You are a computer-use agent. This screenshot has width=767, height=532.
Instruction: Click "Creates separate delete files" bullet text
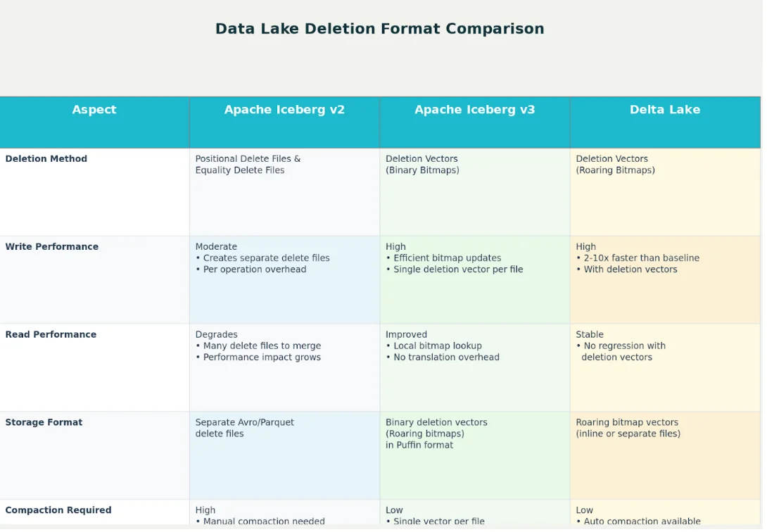pos(266,258)
